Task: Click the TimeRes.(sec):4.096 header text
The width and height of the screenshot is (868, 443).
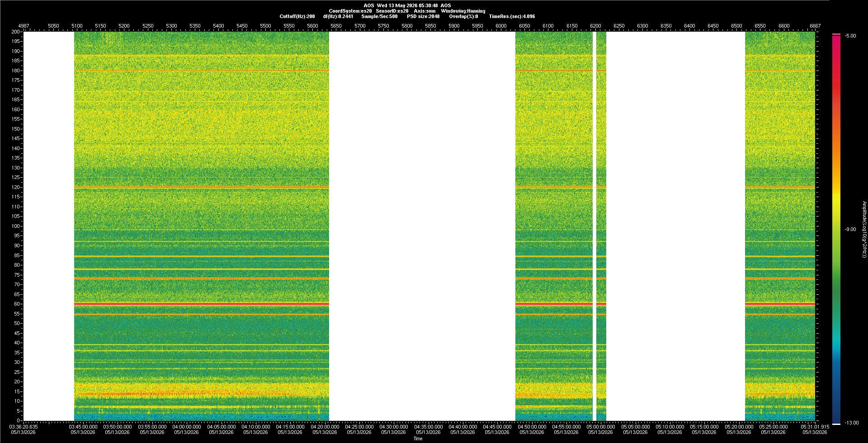Action: (x=512, y=16)
